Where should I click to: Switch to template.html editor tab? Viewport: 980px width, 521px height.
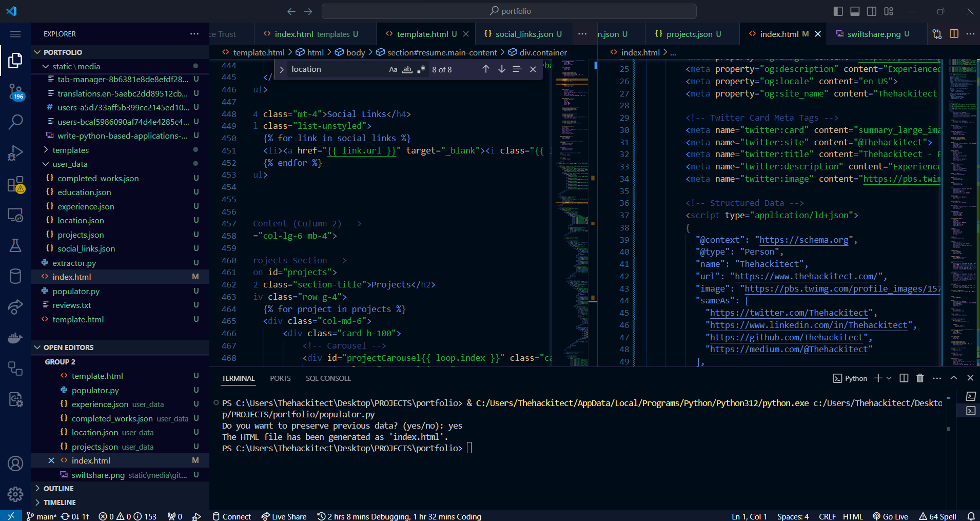pyautogui.click(x=426, y=34)
